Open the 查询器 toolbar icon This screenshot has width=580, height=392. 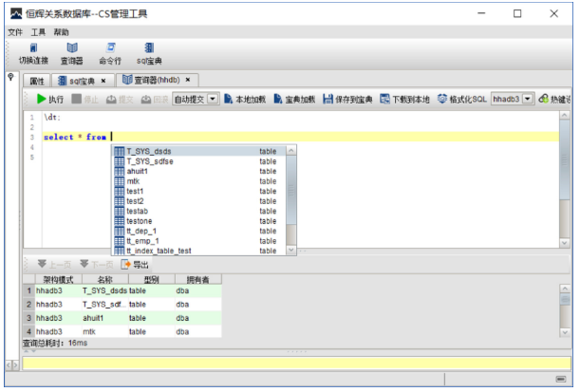coord(72,53)
